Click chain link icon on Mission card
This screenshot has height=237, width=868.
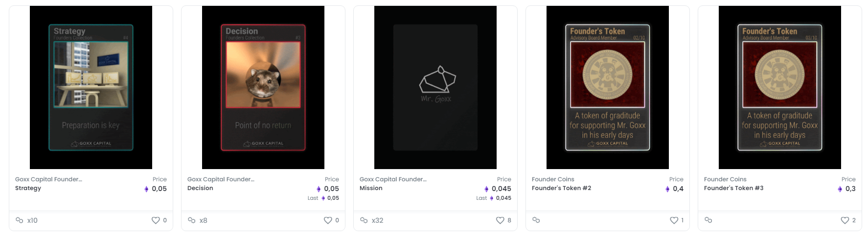(364, 220)
